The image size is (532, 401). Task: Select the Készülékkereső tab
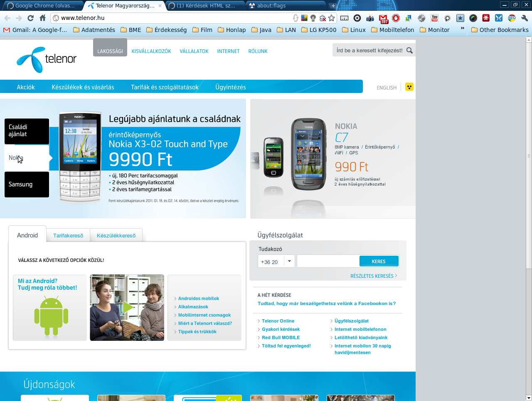pos(116,235)
